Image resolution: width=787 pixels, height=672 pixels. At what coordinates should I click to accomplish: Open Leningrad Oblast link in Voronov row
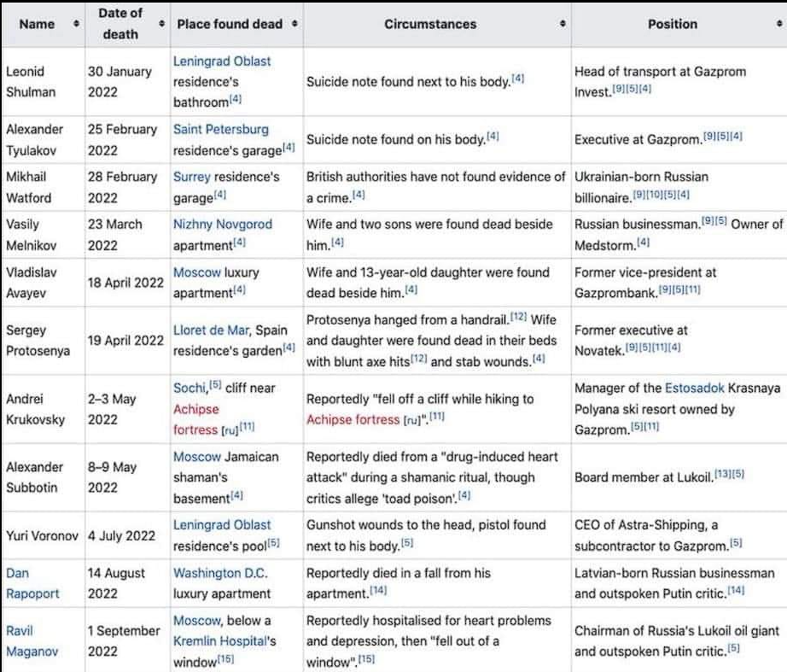(222, 525)
